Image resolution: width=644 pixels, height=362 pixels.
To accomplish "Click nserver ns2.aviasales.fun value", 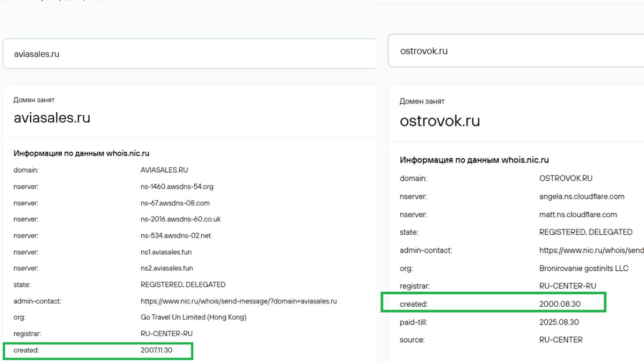I will click(167, 268).
